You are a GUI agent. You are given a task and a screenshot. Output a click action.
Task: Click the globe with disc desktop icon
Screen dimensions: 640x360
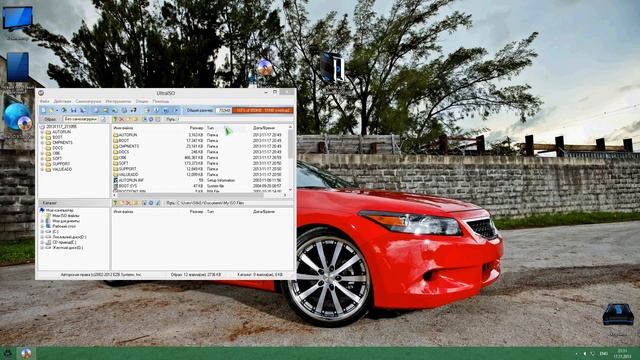tap(17, 117)
